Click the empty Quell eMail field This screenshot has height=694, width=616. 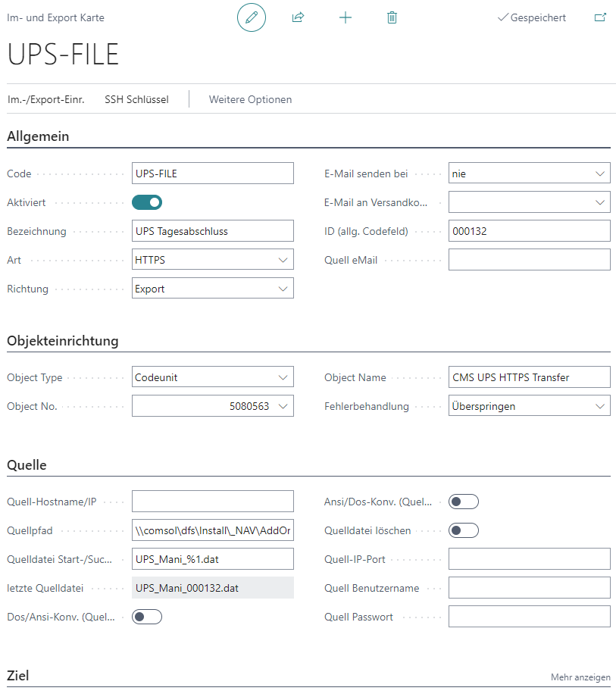click(530, 260)
